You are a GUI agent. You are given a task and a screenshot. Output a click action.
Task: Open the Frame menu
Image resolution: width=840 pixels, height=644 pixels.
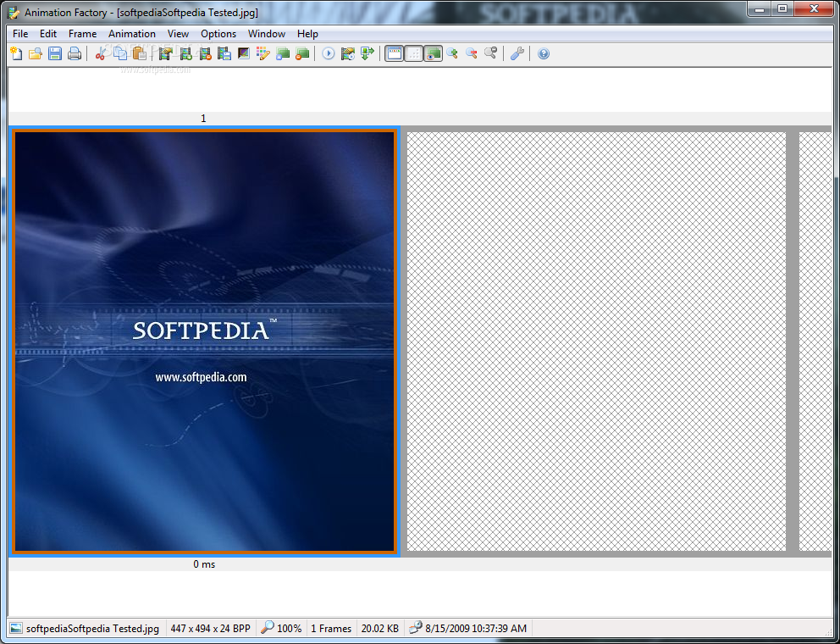click(82, 34)
